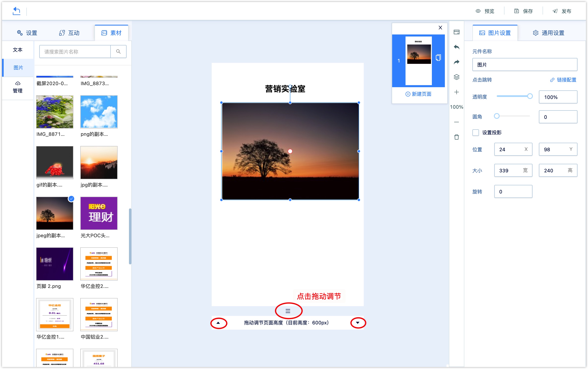
Task: Open the layers icon
Action: coord(456,77)
